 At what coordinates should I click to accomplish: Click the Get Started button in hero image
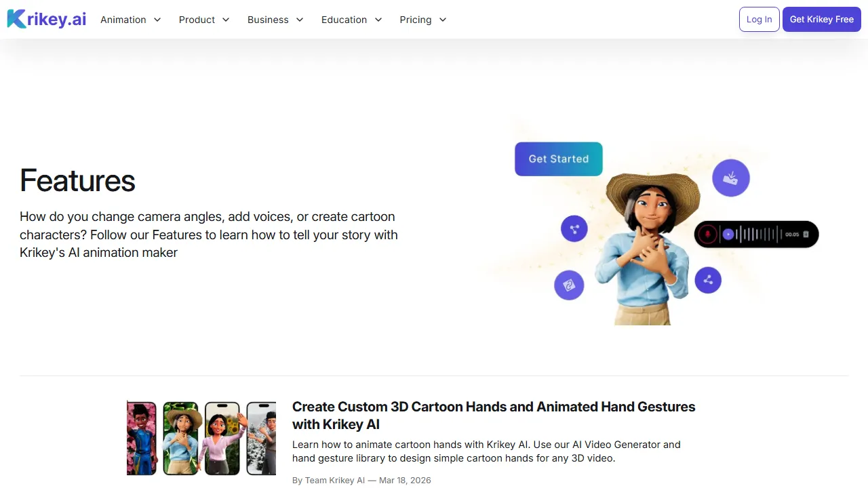pyautogui.click(x=559, y=159)
